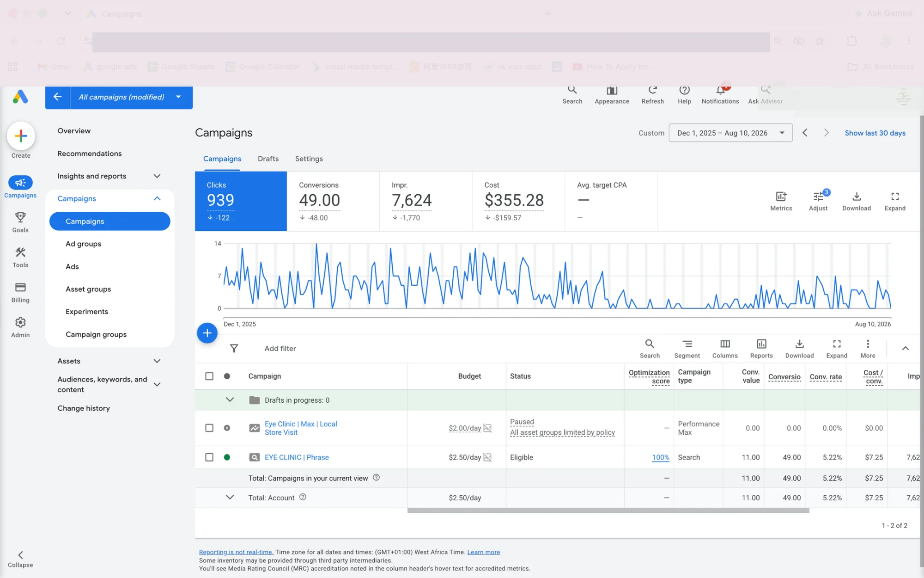Collapse the Campaigns nav section

click(157, 199)
